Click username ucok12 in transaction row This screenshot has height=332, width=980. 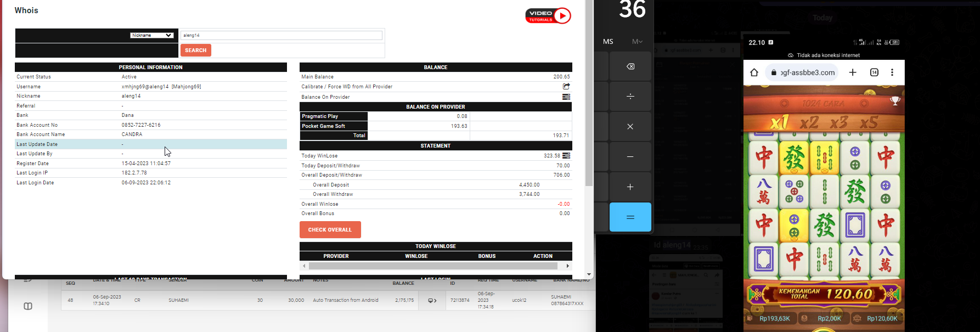coord(520,301)
